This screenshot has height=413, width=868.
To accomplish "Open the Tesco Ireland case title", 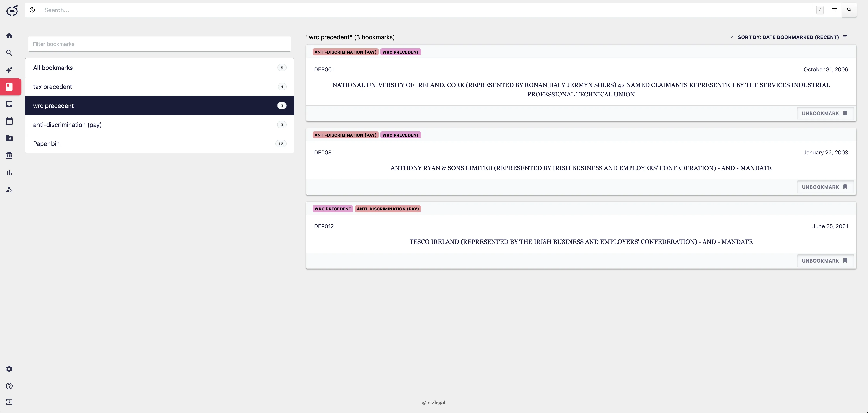I will point(581,242).
